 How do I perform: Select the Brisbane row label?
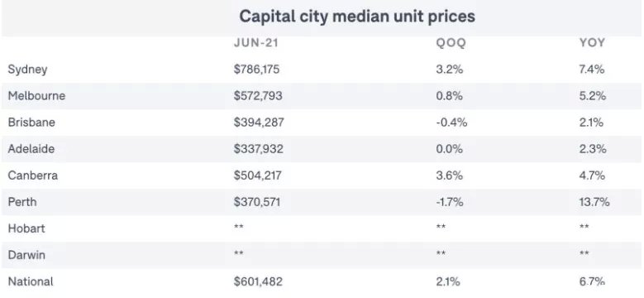[x=31, y=123]
